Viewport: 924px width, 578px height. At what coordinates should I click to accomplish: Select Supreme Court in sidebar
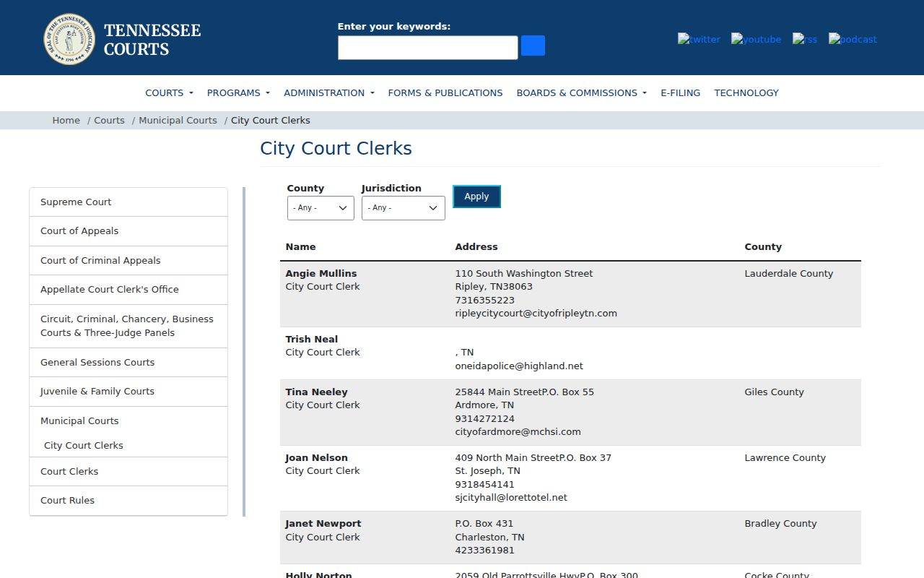[128, 202]
